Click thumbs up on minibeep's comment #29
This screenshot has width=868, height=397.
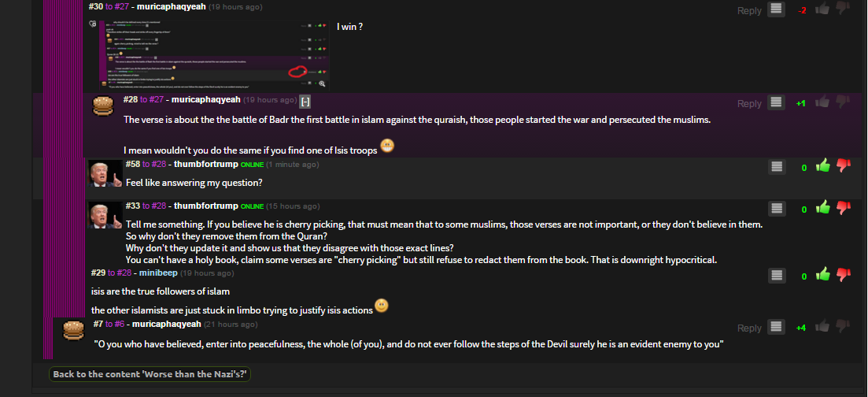(823, 275)
